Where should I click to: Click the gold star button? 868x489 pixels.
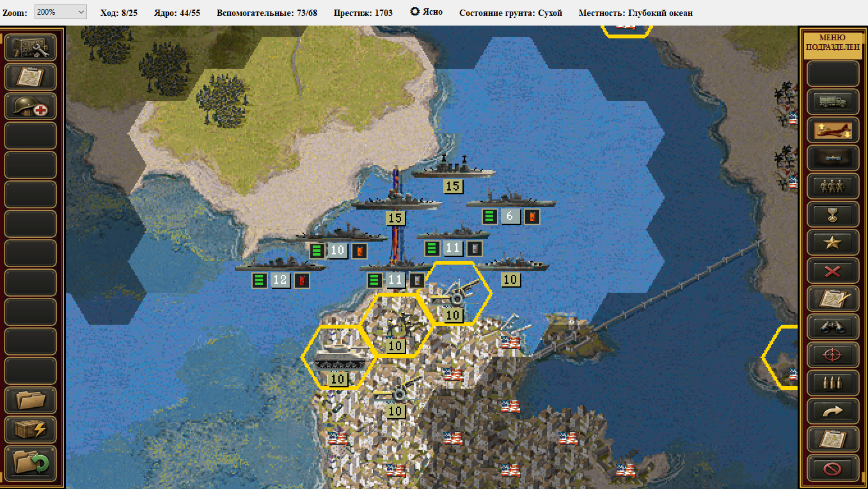(x=832, y=242)
